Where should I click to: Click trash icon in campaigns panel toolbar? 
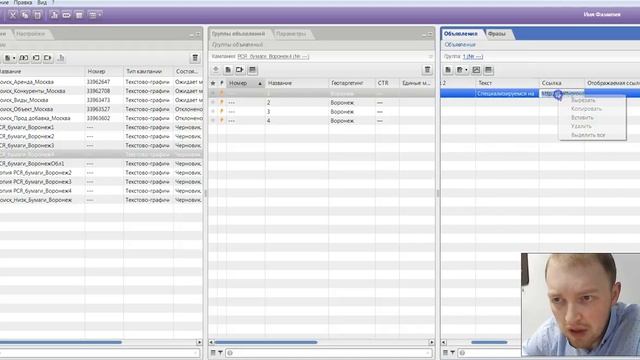(x=195, y=58)
